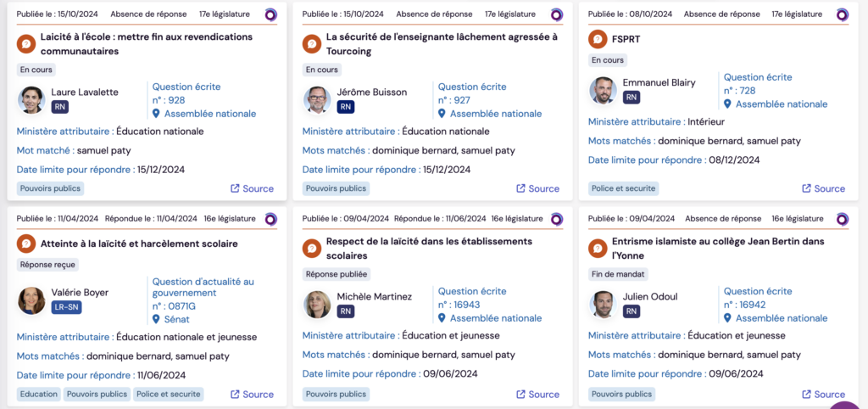Select the Education tag on Valérie Boyer's card

click(x=39, y=394)
